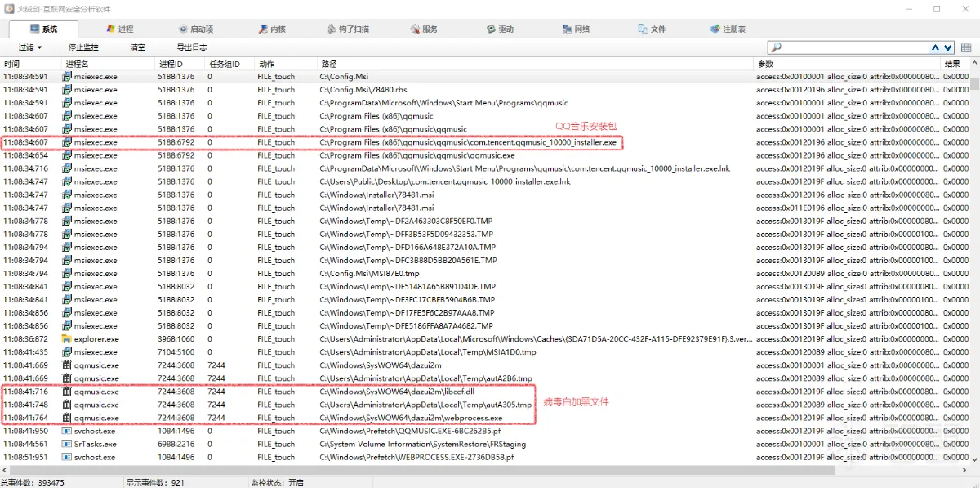The width and height of the screenshot is (980, 488).
Task: Click process ID 3968:1060
Action: click(176, 338)
